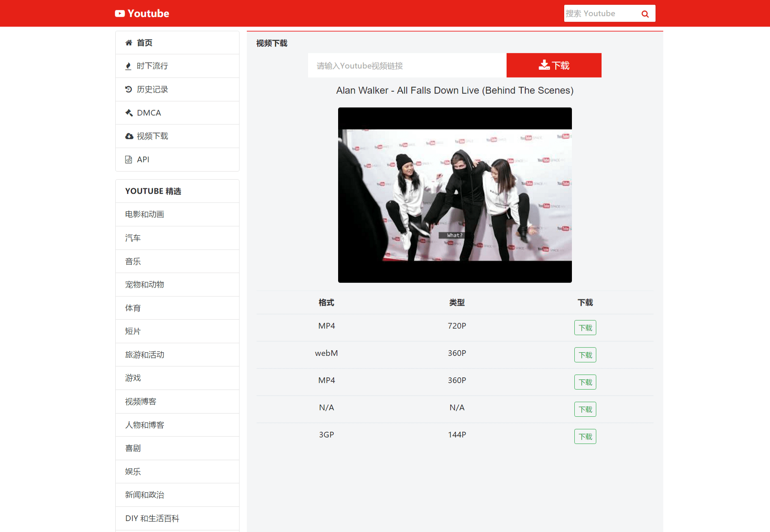Open 首页 in the sidebar
Image resolution: width=770 pixels, height=532 pixels.
177,43
